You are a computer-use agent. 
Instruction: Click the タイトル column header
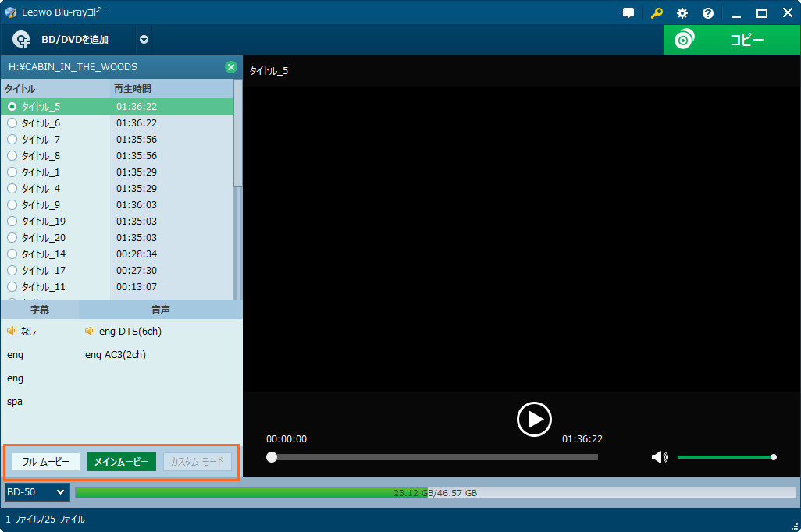coord(55,88)
